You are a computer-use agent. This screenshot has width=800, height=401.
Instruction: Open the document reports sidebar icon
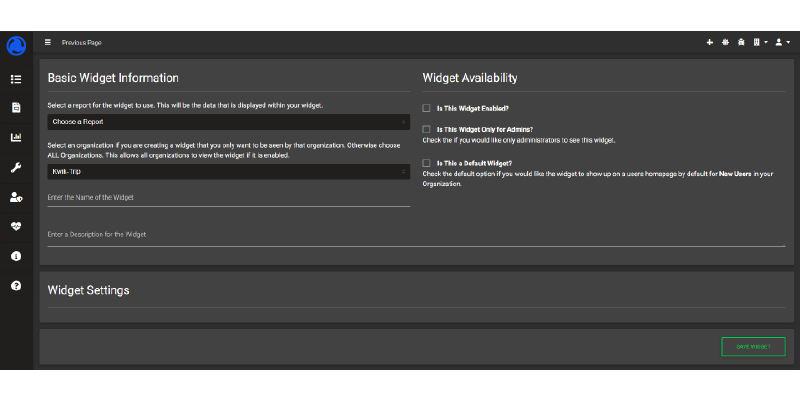[16, 108]
